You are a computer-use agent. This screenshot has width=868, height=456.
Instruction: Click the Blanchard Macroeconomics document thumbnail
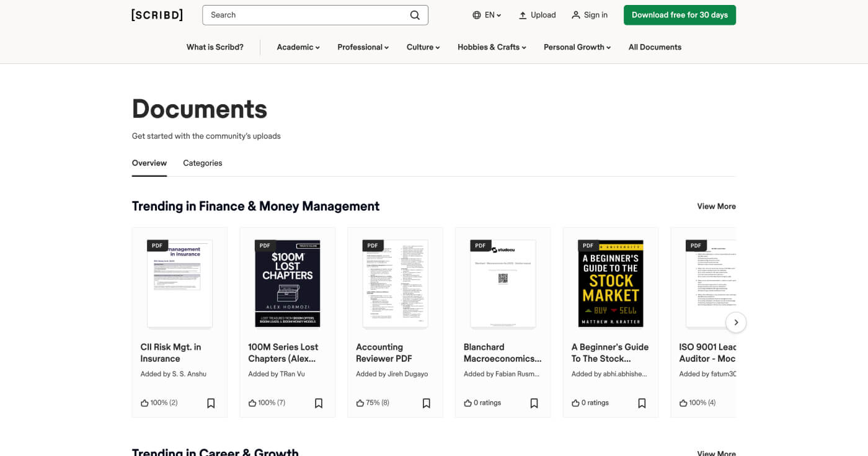click(x=503, y=284)
